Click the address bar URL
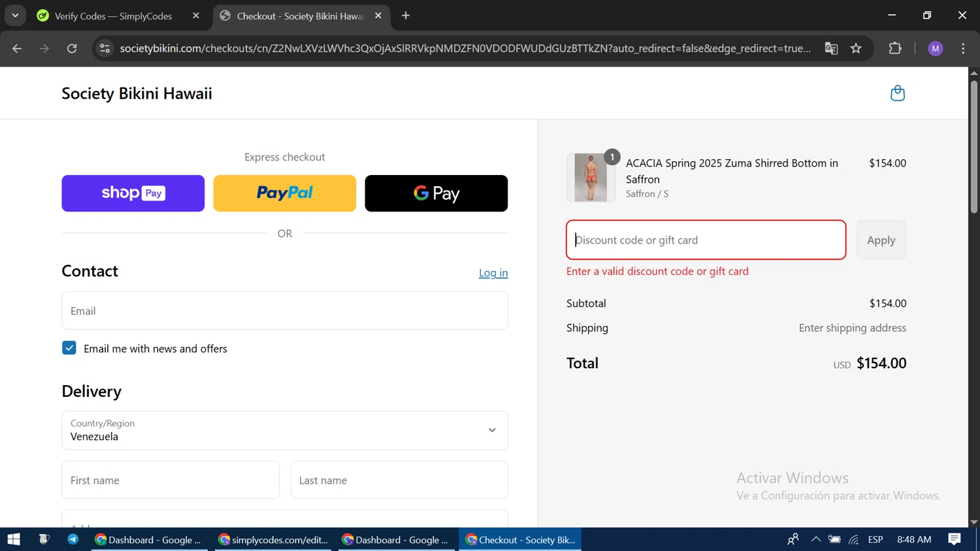This screenshot has width=980, height=551. pyautogui.click(x=465, y=48)
